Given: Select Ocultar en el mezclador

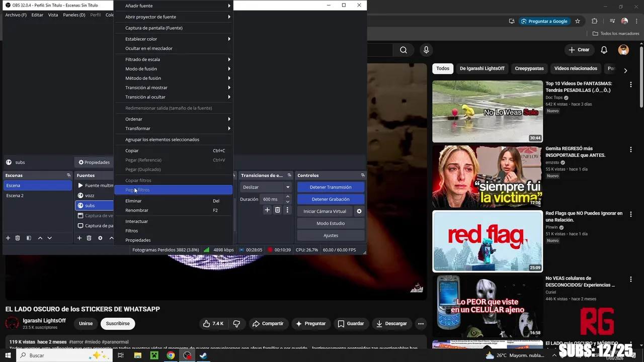Looking at the screenshot, I should [174, 49].
